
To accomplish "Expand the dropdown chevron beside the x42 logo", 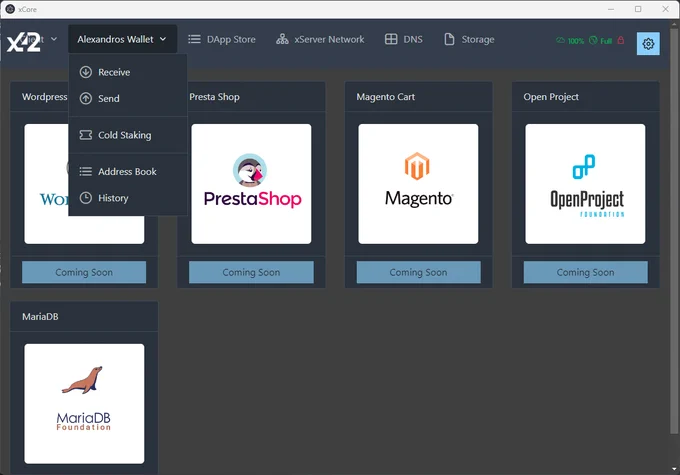I will (54, 39).
